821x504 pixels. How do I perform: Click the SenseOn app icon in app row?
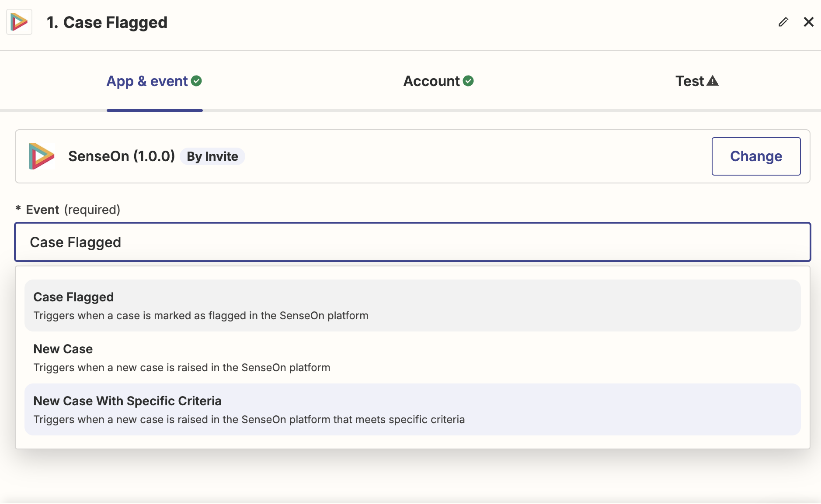42,156
